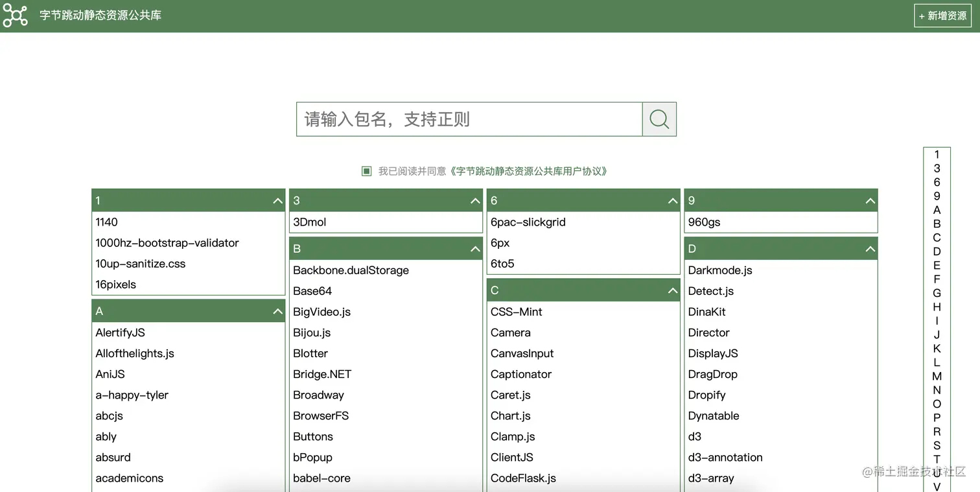Open the Clamp.js package
This screenshot has height=492, width=980.
tap(513, 437)
